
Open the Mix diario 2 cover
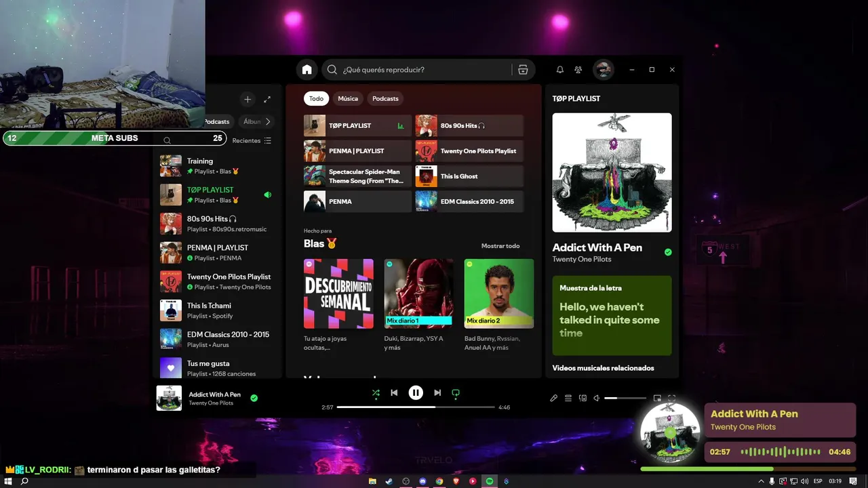point(498,293)
